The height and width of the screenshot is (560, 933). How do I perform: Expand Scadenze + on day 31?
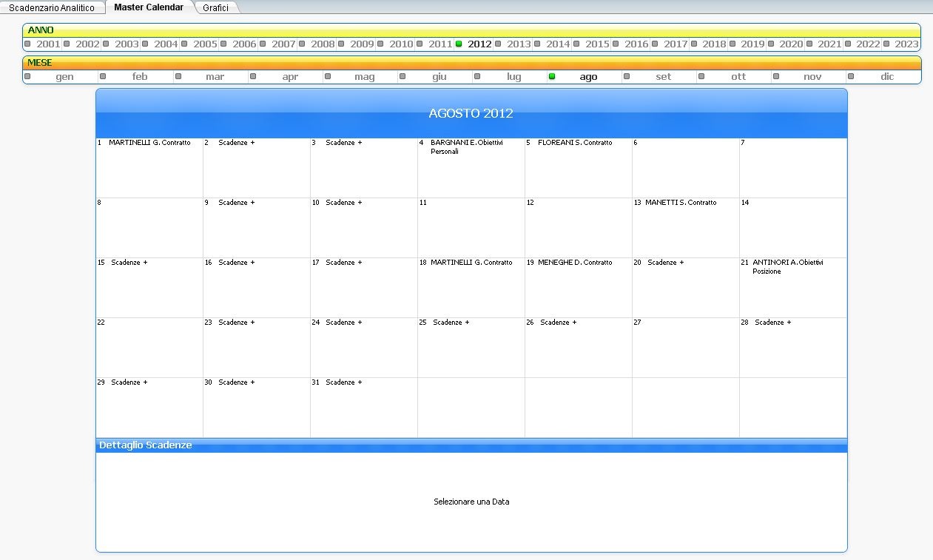point(344,382)
